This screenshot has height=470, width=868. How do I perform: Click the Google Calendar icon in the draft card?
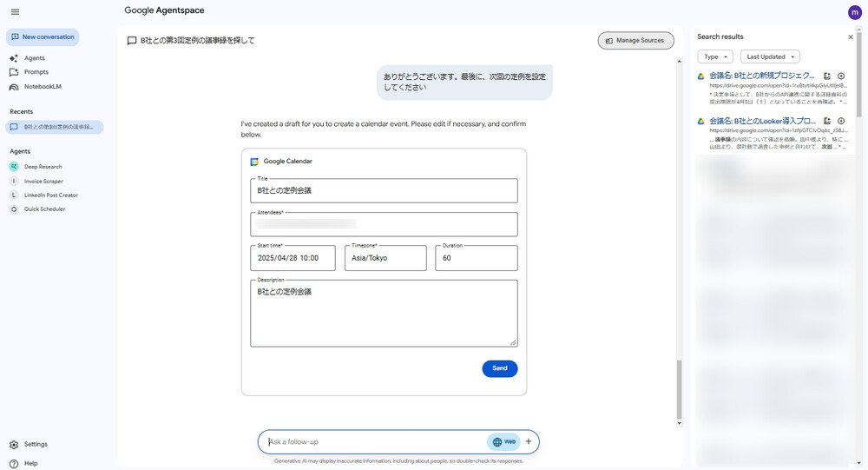point(254,162)
